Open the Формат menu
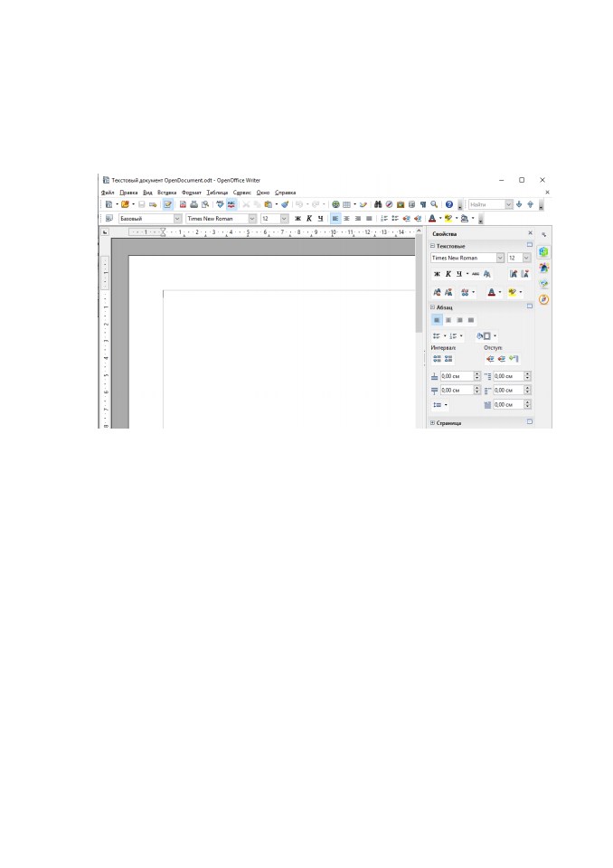This screenshot has height=868, width=613. tap(192, 193)
